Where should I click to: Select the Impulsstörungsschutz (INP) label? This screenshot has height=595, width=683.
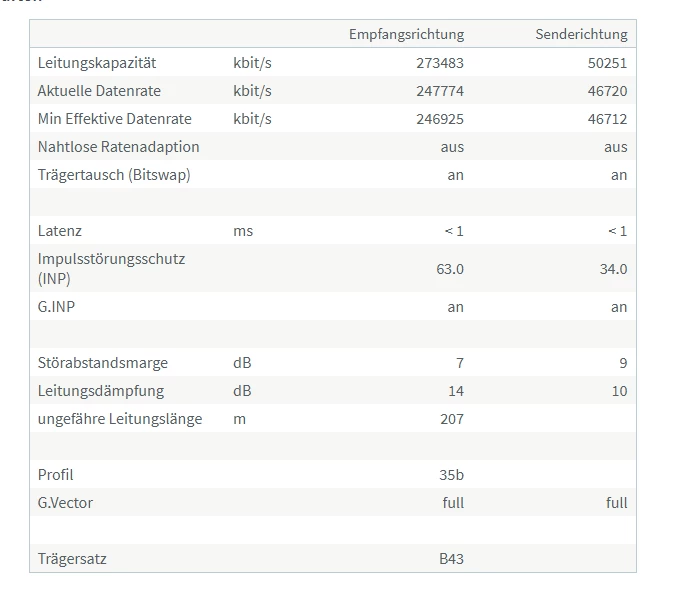[112, 268]
